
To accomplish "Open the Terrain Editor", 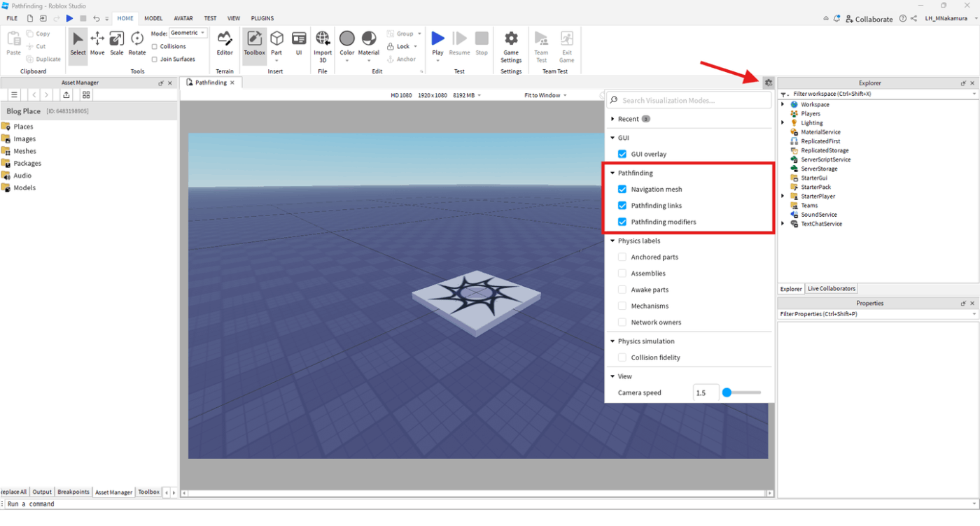I will (x=225, y=43).
